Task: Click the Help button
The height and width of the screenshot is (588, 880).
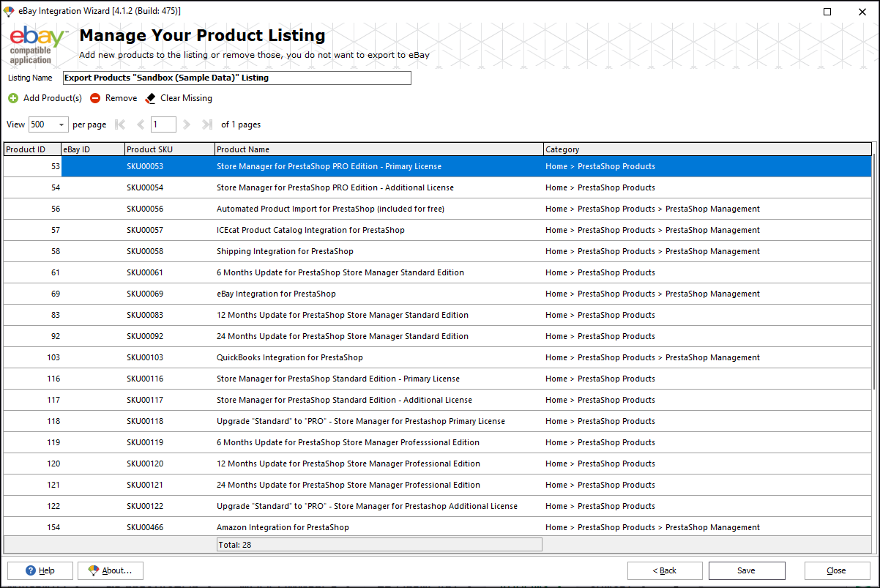Action: (x=40, y=570)
